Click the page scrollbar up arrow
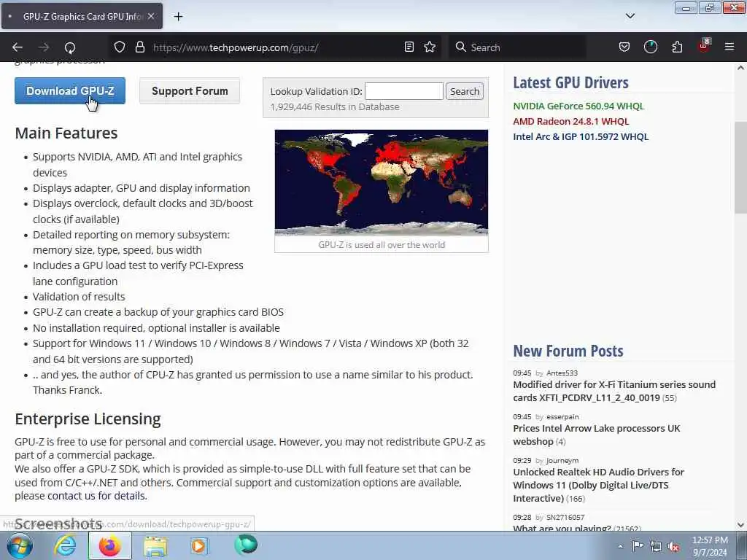The image size is (747, 560). coord(740,68)
